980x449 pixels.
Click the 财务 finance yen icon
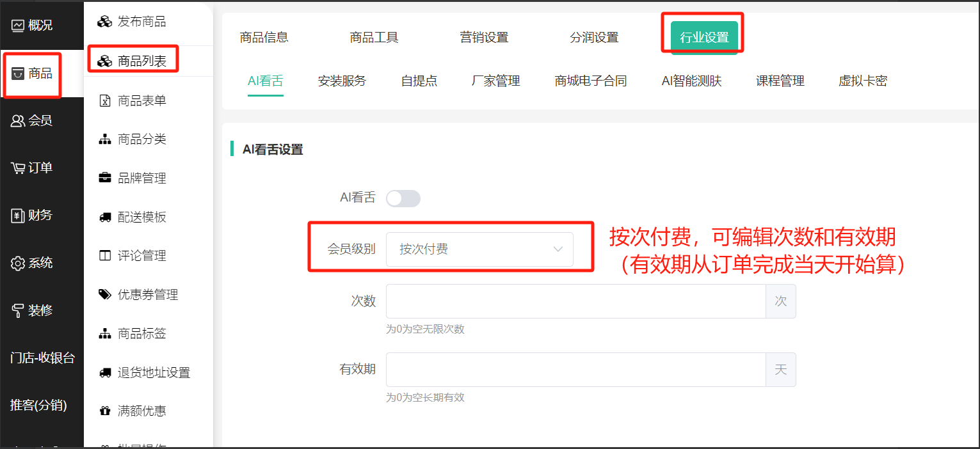point(17,216)
